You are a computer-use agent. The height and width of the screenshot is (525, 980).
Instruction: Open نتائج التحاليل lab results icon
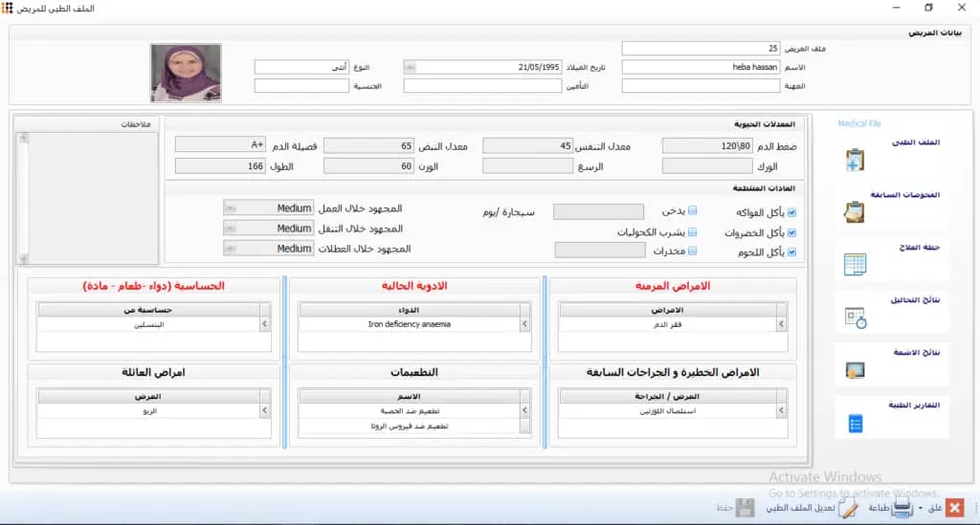point(855,317)
